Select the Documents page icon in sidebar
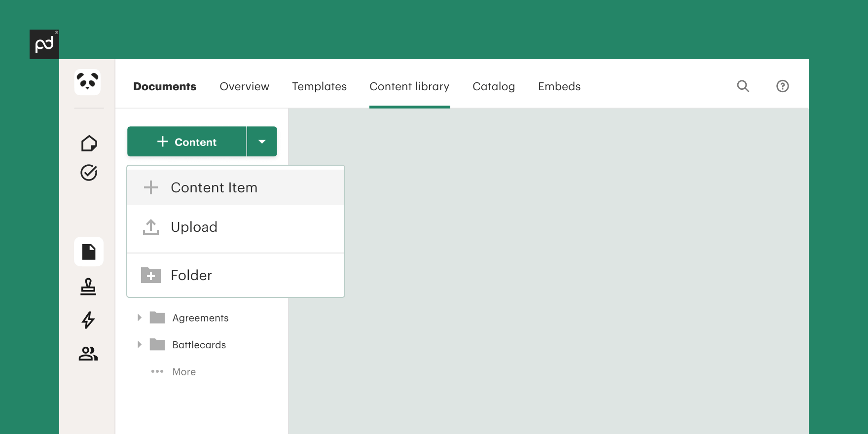 [x=89, y=252]
